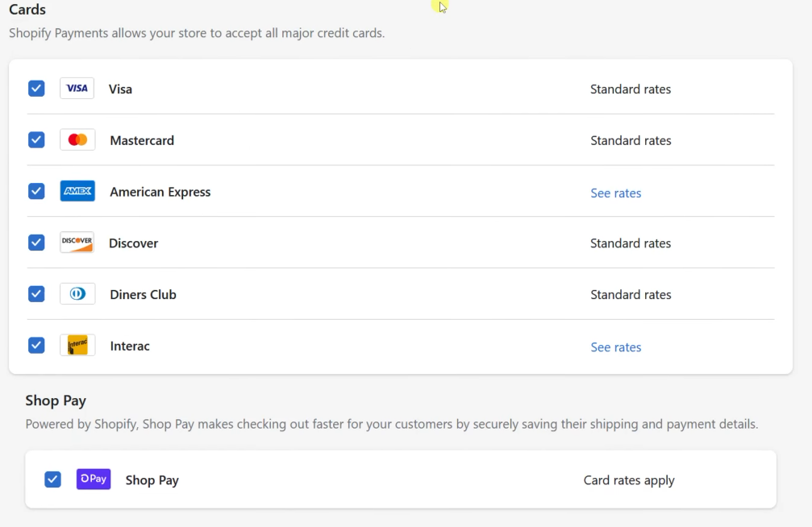
Task: Click Standard rates in the Visa row
Action: (631, 89)
